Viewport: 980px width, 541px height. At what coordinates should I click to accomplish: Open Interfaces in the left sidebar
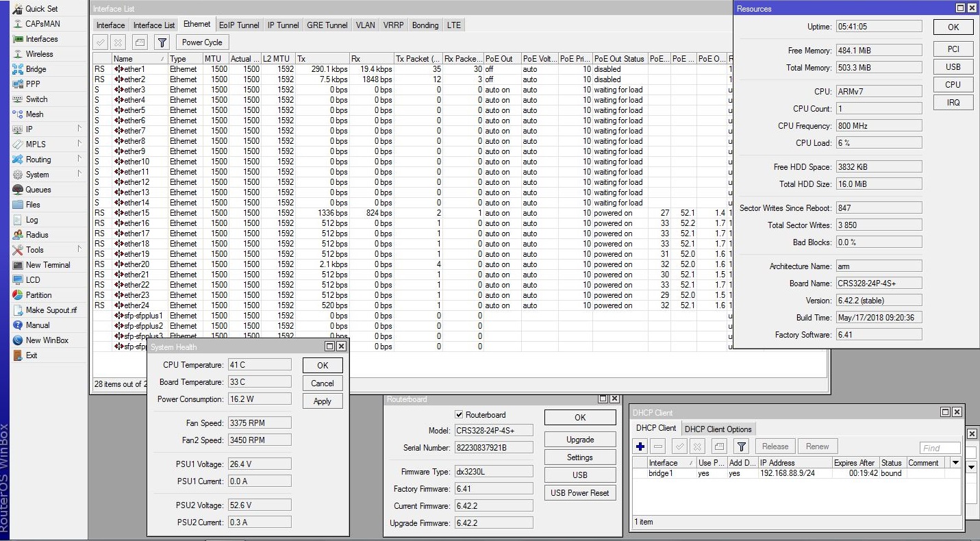42,39
